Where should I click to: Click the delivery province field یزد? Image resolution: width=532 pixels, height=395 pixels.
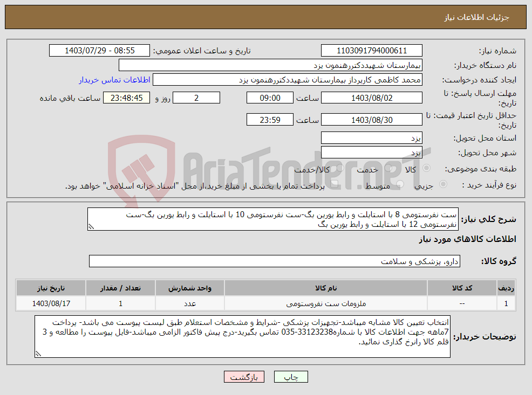(372, 138)
